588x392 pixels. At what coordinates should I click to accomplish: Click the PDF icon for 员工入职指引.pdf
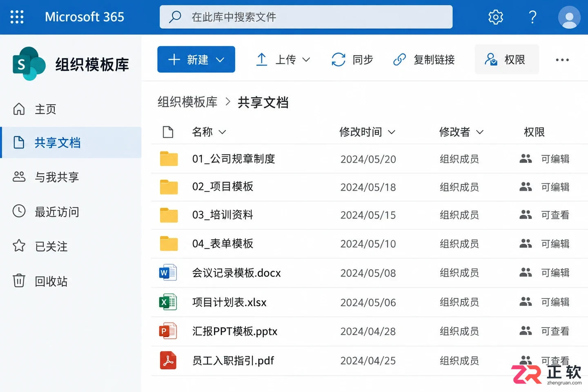(168, 360)
